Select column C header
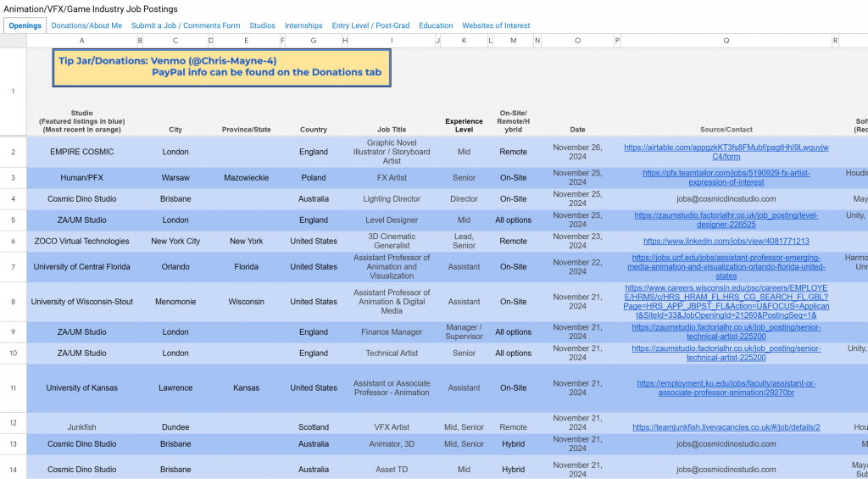The height and width of the screenshot is (479, 868). 175,41
